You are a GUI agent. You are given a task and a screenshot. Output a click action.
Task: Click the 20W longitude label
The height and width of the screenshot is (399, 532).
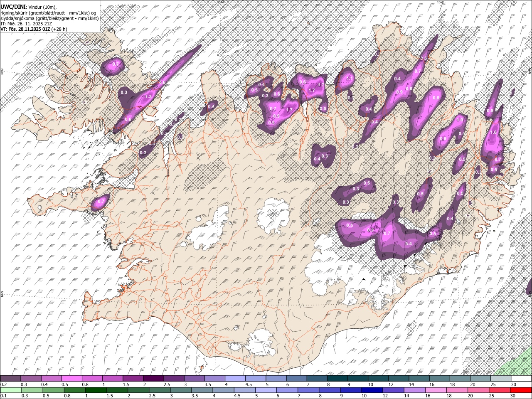pos(221,2)
